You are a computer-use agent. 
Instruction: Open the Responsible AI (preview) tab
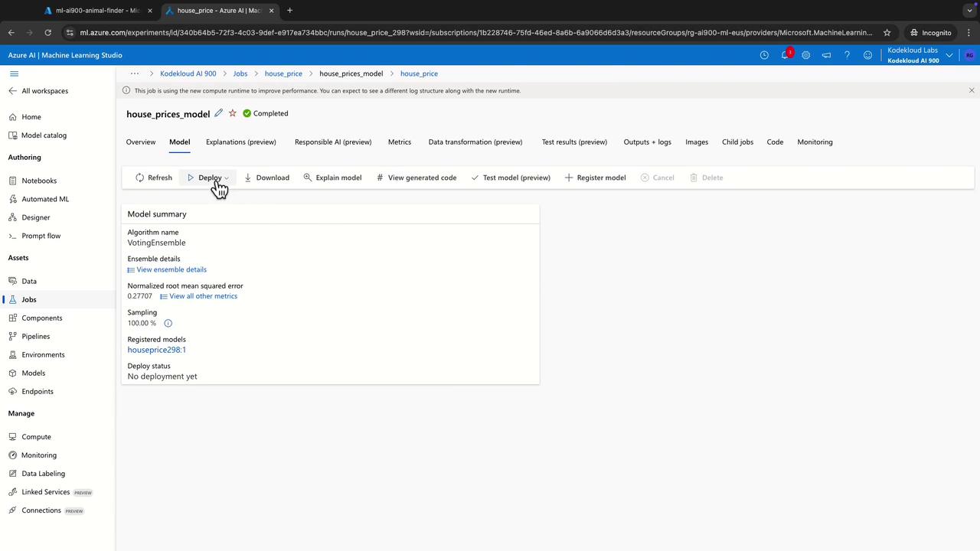coord(333,142)
